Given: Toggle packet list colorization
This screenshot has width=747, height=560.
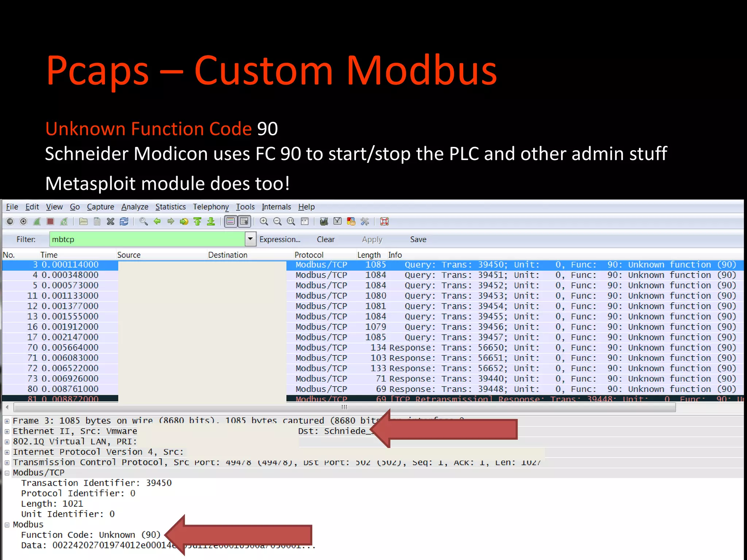Looking at the screenshot, I should pos(231,221).
